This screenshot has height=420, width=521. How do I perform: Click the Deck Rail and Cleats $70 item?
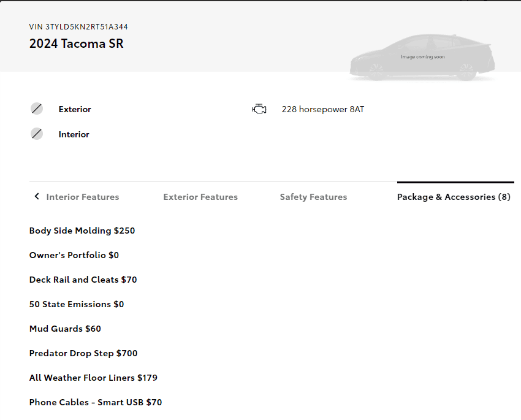tap(83, 280)
